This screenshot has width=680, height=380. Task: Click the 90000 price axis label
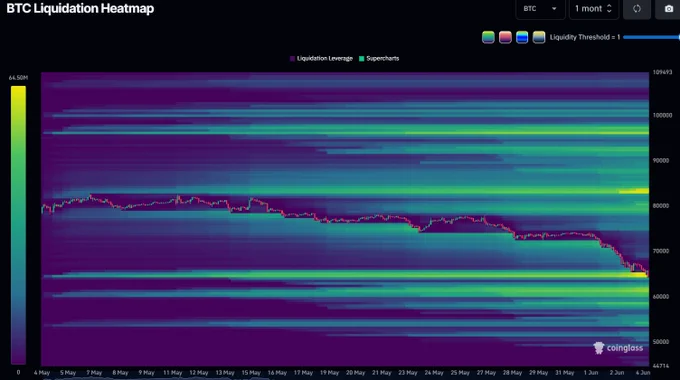tap(661, 161)
